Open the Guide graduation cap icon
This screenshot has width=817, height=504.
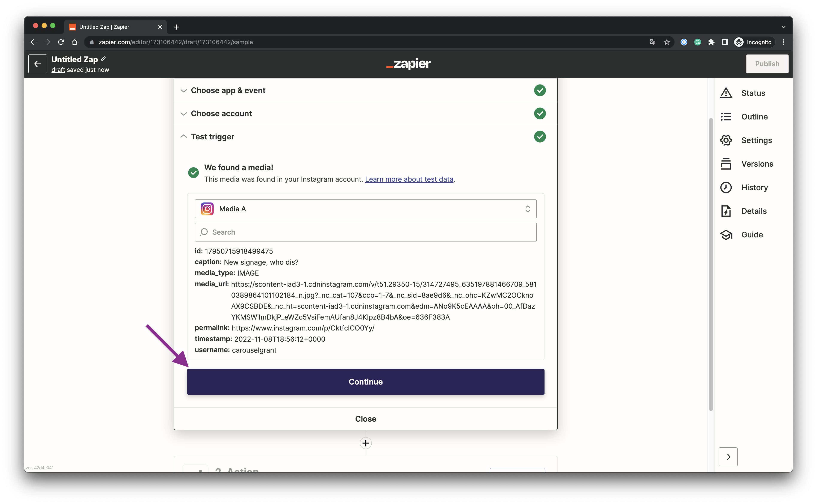[x=726, y=235]
